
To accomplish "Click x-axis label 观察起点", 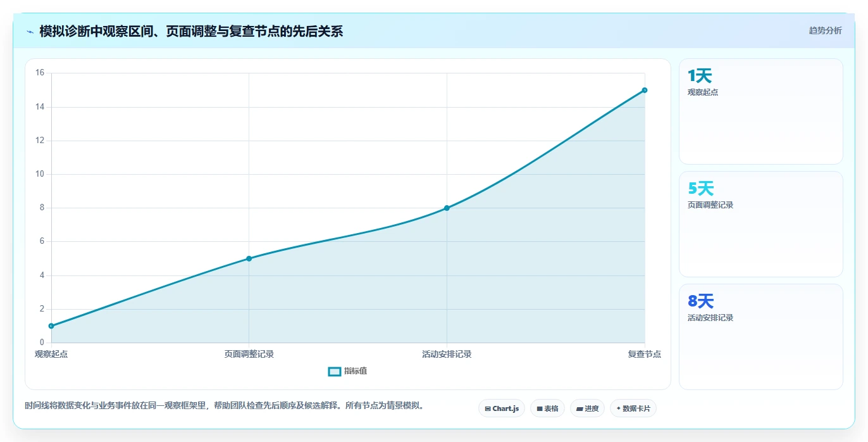I will click(51, 354).
